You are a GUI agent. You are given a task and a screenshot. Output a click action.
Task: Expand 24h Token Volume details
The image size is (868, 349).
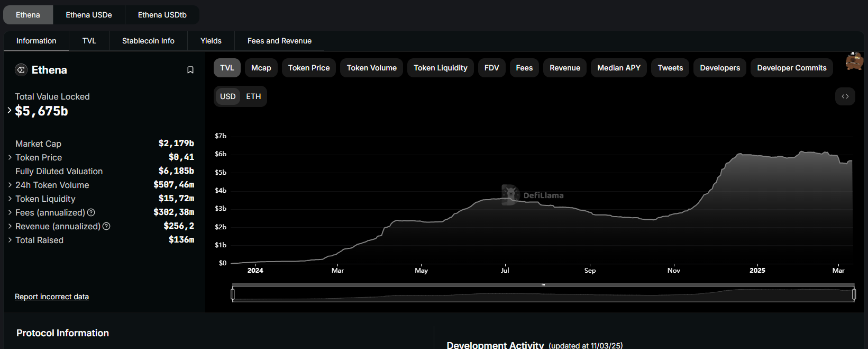(x=10, y=185)
